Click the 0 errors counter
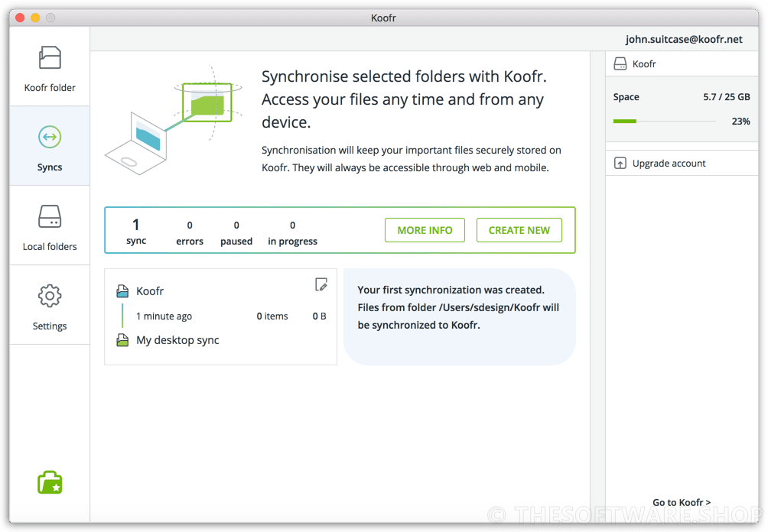Screen dimensions: 768x532 coord(190,233)
